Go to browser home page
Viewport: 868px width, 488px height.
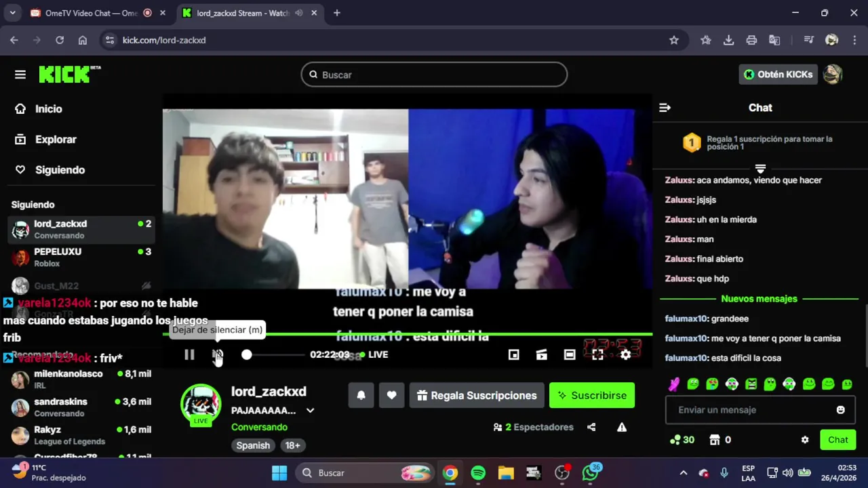[83, 40]
